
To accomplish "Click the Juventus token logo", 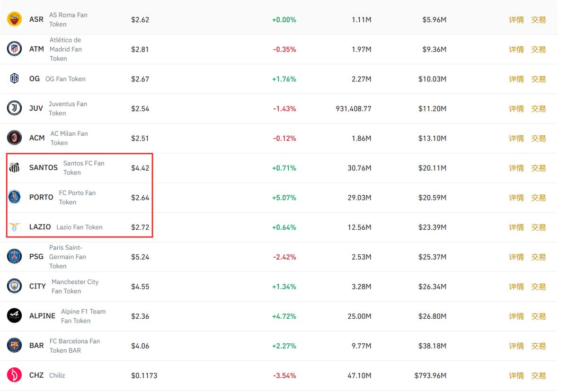I will tap(14, 108).
